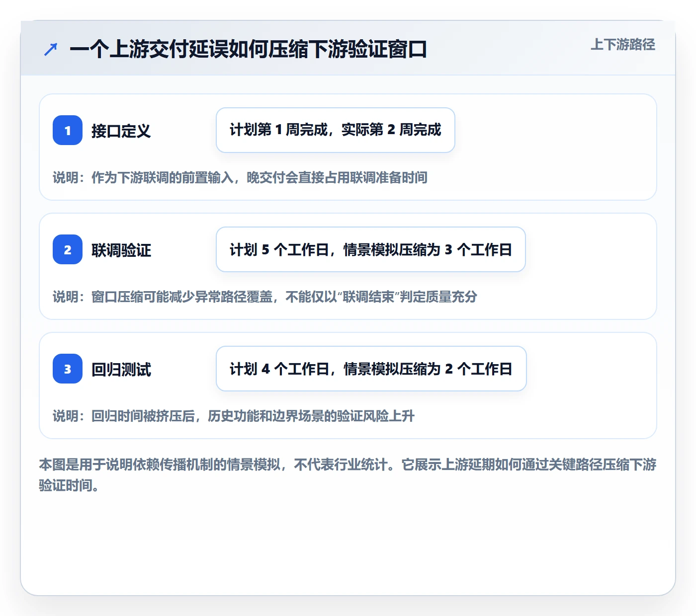The width and height of the screenshot is (696, 616).
Task: Select the number 1 step badge
Action: 68,130
